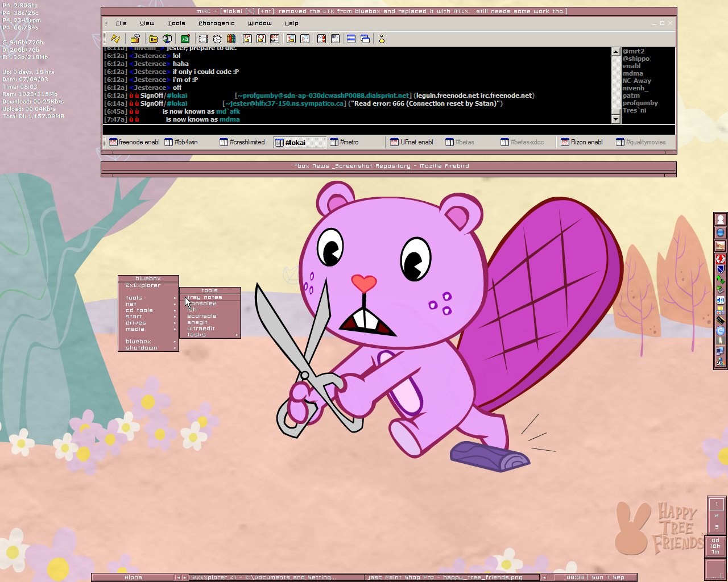The height and width of the screenshot is (582, 728).
Task: Expand the bluebox configuration submenu entry
Action: (x=148, y=342)
